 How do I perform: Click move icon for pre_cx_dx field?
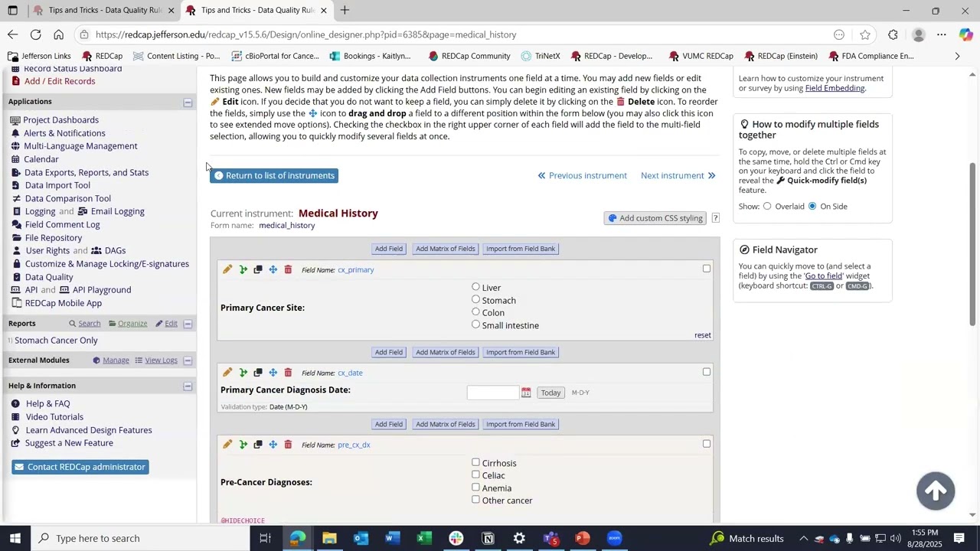coord(273,445)
